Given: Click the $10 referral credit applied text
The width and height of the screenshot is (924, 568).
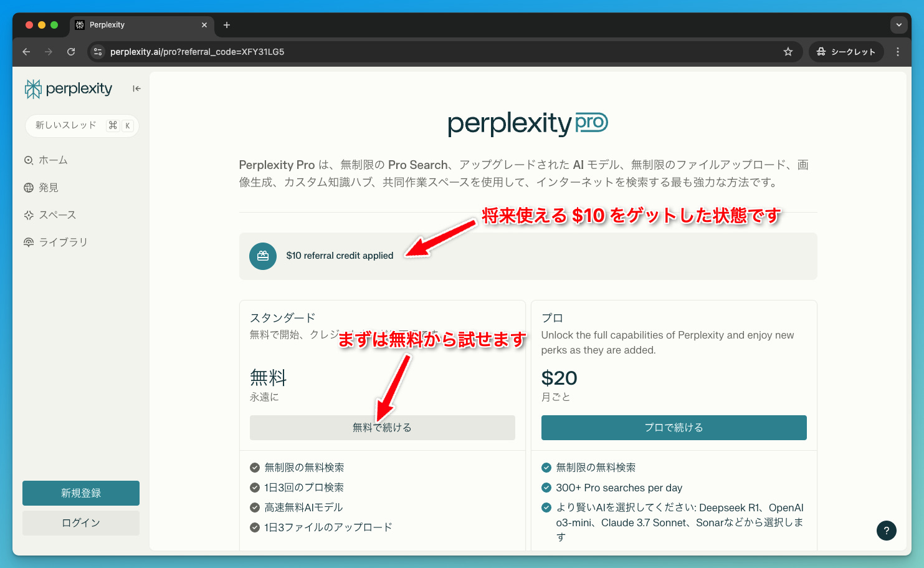Looking at the screenshot, I should 340,256.
